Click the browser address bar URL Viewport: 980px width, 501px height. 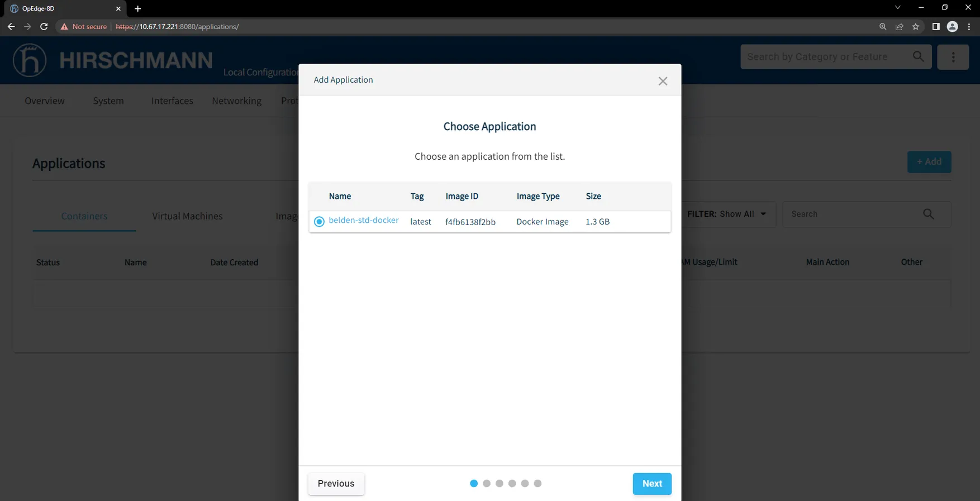click(177, 27)
